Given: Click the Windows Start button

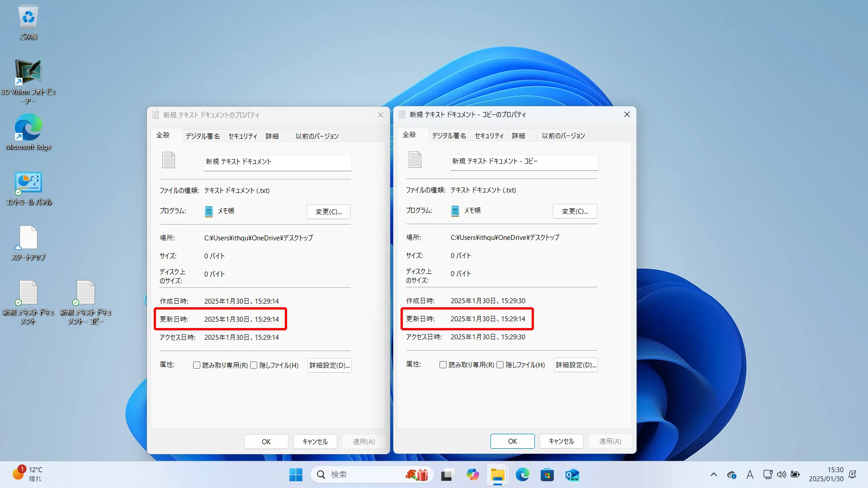Looking at the screenshot, I should pyautogui.click(x=296, y=474).
